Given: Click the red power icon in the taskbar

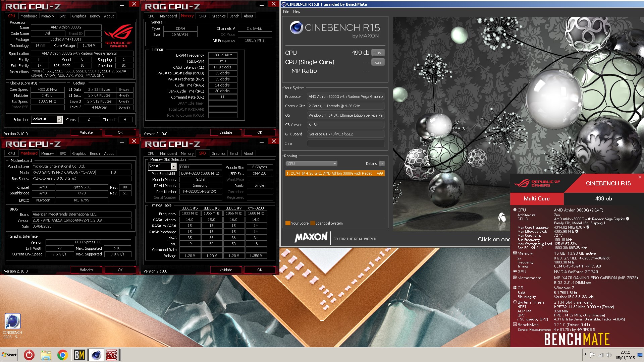Looking at the screenshot, I should pos(29,355).
